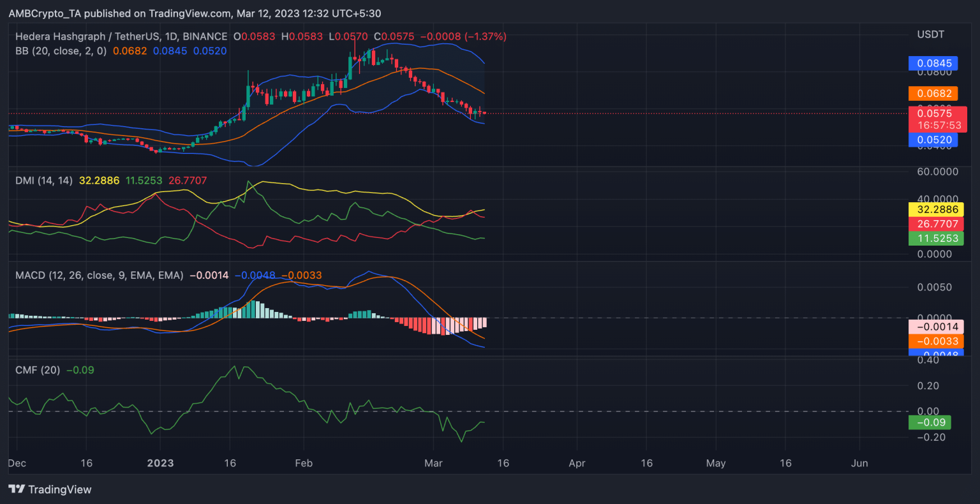This screenshot has height=504, width=980.
Task: Click the blue 0.0520 lower band price tag
Action: pos(933,140)
